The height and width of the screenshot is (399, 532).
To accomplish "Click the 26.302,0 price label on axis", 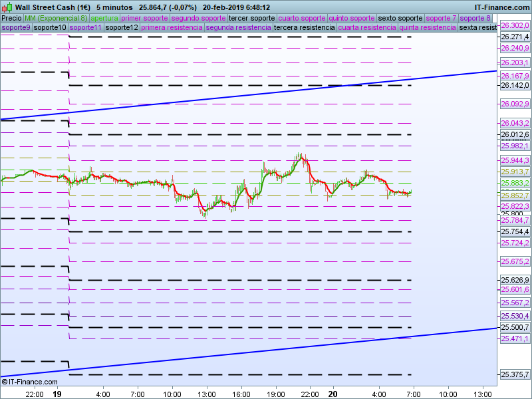I will [514, 25].
